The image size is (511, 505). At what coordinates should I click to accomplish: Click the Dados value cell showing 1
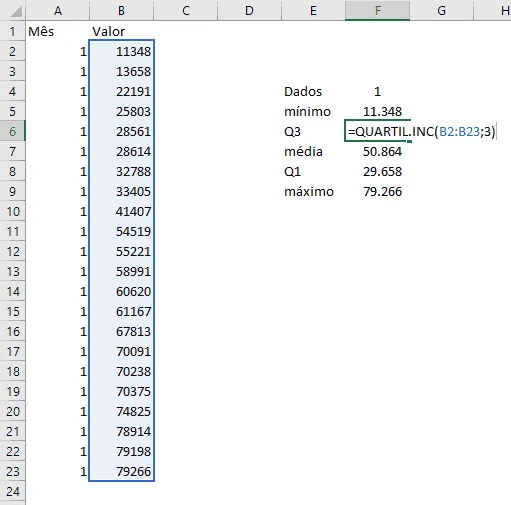[x=377, y=91]
